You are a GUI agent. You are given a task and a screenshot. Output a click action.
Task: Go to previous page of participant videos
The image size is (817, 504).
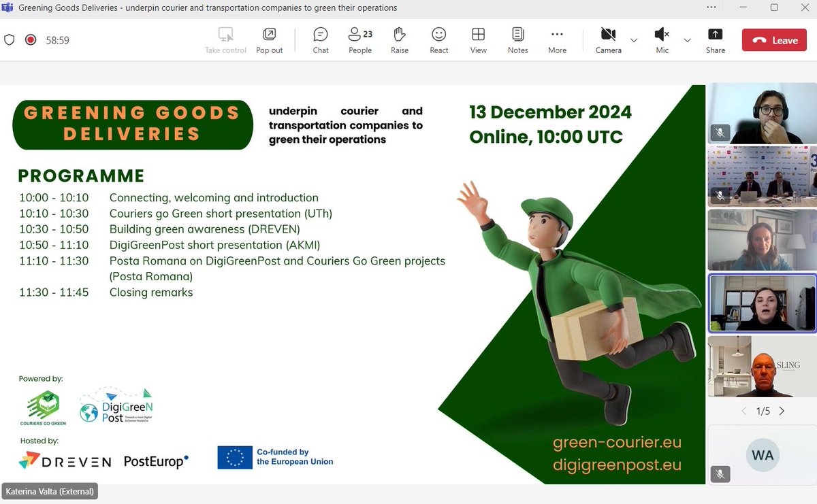[x=743, y=411]
